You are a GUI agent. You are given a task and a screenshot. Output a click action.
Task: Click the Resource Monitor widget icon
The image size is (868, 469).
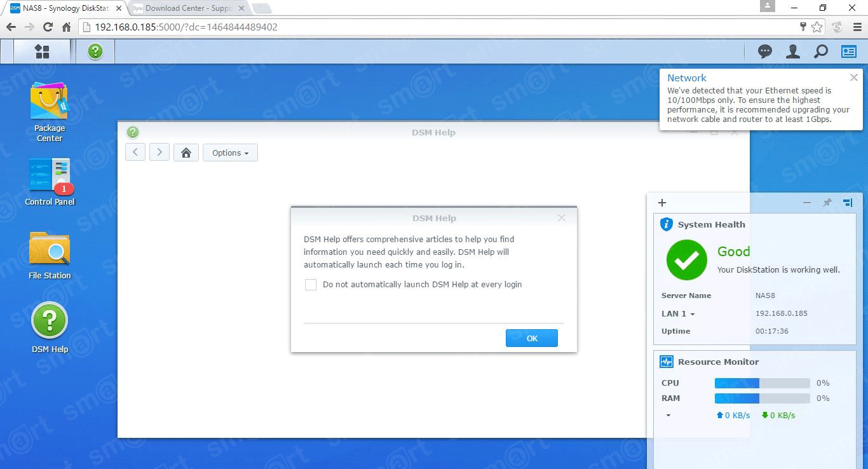(666, 362)
